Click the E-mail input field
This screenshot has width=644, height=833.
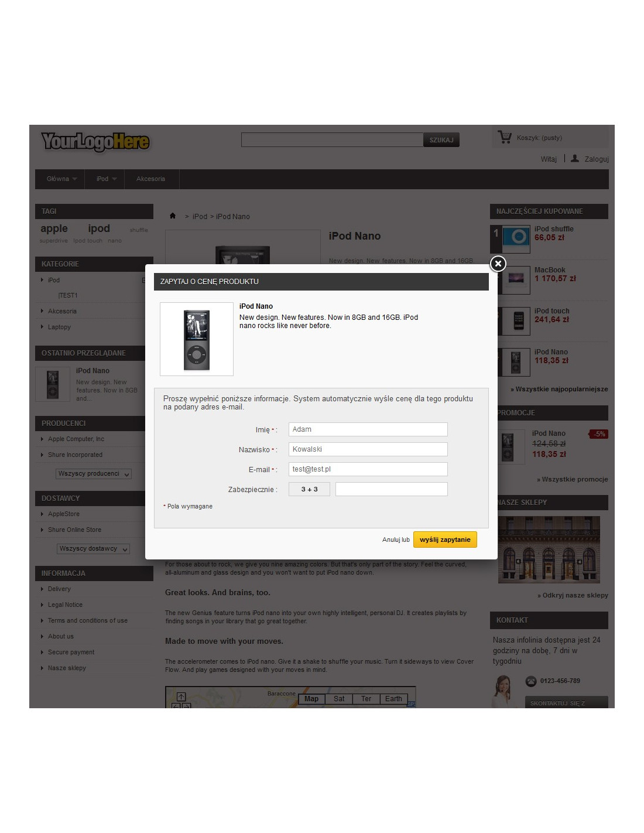tap(368, 469)
